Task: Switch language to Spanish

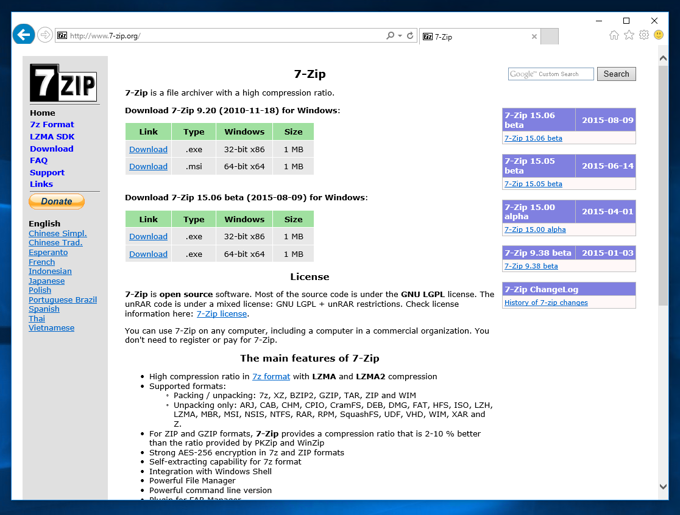Action: pos(44,309)
